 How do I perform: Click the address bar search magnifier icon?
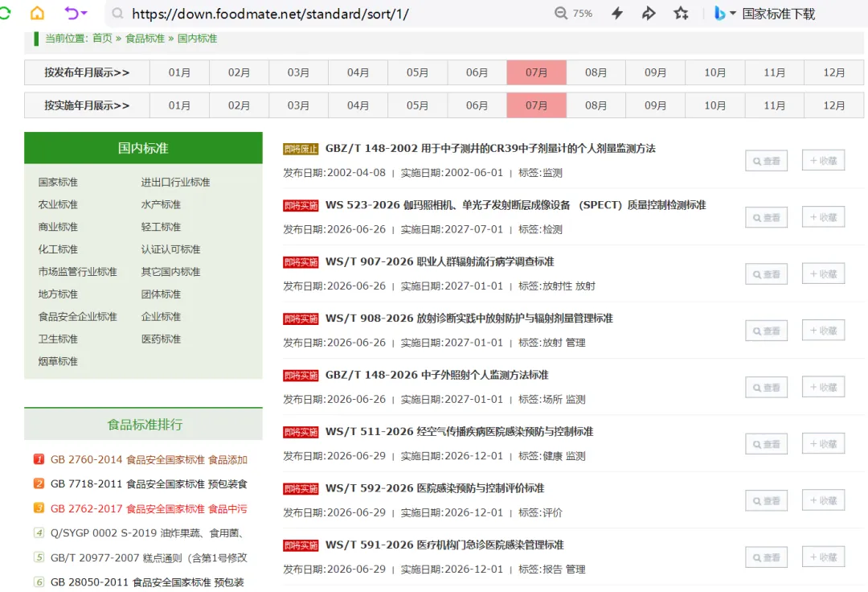(117, 14)
